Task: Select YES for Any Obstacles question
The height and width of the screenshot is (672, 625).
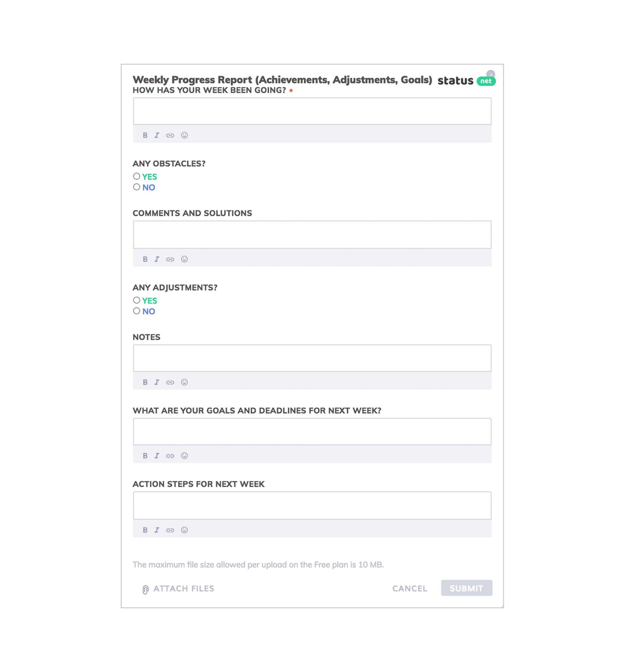Action: 136,176
